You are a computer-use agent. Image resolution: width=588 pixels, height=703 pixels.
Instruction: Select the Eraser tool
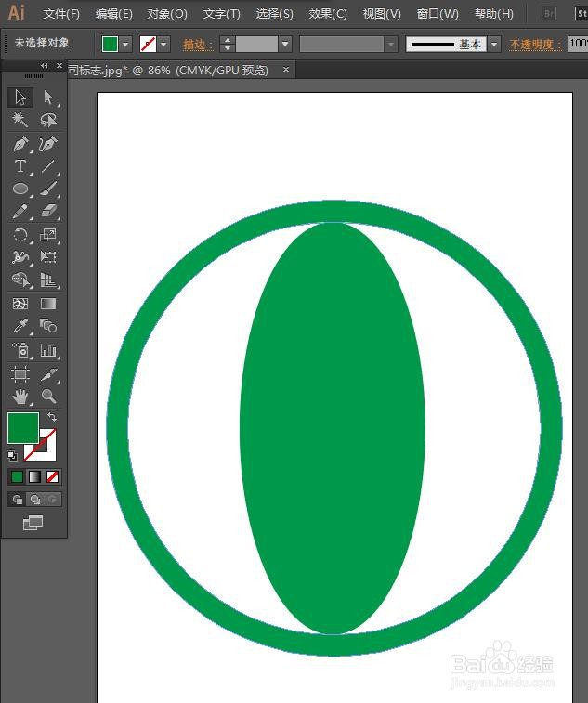click(x=48, y=211)
